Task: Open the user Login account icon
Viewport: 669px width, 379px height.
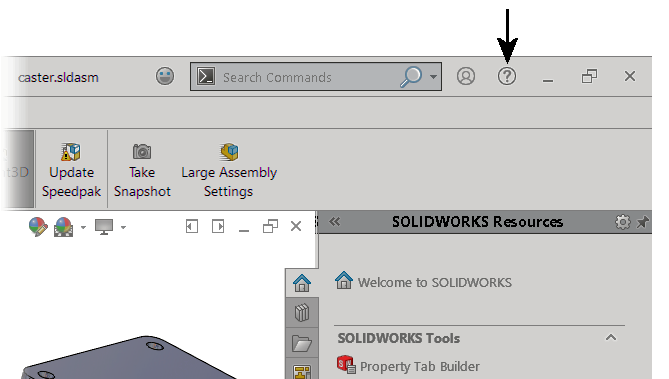Action: point(466,76)
